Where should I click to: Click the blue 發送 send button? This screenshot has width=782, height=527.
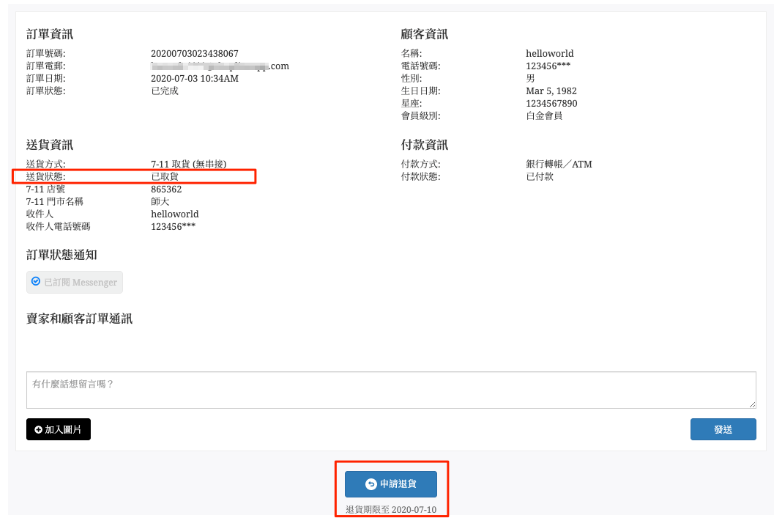[723, 429]
